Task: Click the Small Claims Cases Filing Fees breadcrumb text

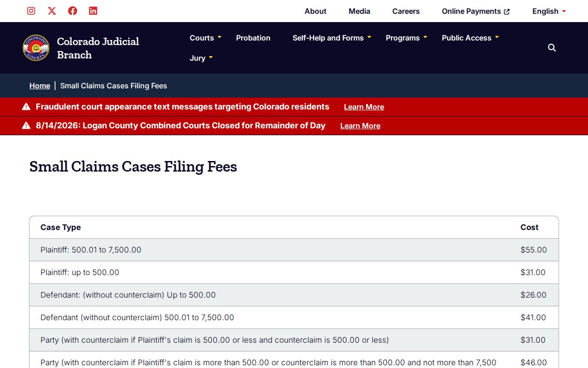Action: click(113, 86)
